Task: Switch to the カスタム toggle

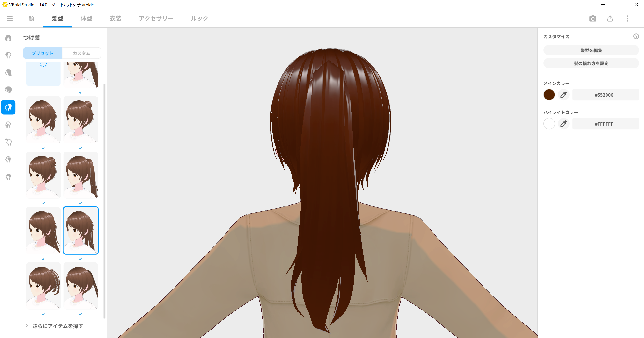Action: pyautogui.click(x=81, y=53)
